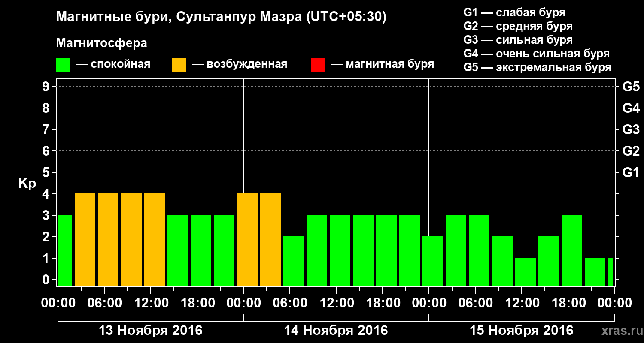Click the red 'магнитная буря' legend swatch

(318, 65)
